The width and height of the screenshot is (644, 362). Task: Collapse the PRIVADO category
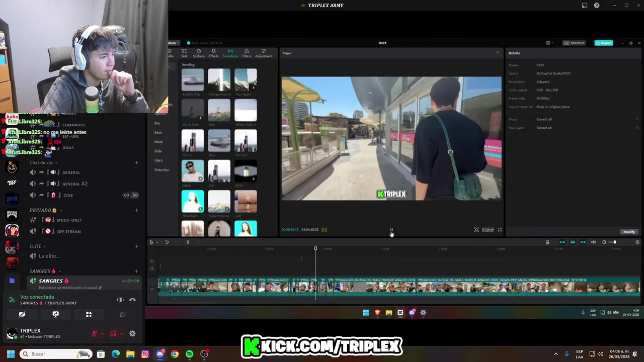coord(46,210)
